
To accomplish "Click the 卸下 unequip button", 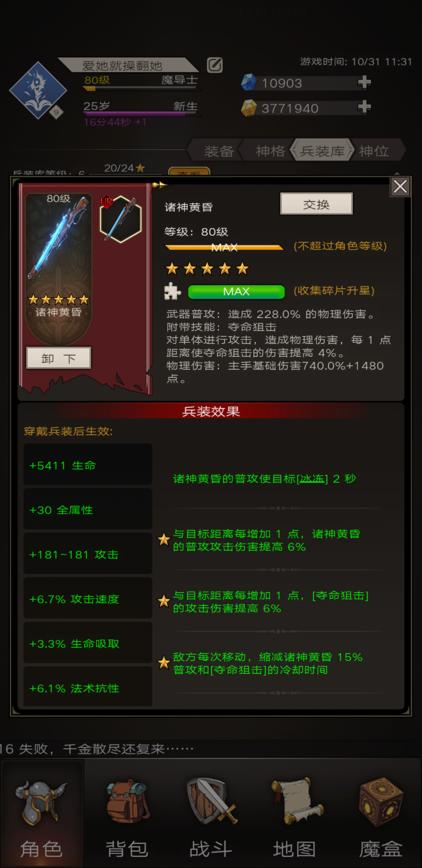I will (x=59, y=358).
